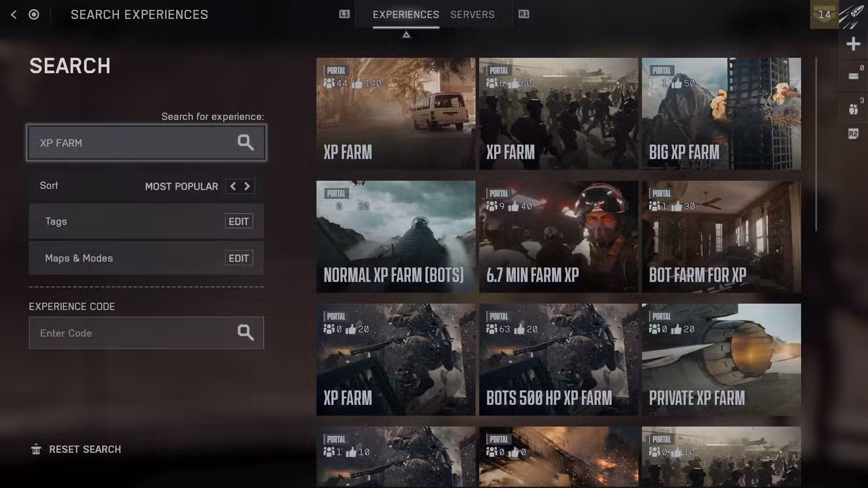Image resolution: width=868 pixels, height=488 pixels.
Task: Click the back arrow icon
Action: pyautogui.click(x=14, y=15)
